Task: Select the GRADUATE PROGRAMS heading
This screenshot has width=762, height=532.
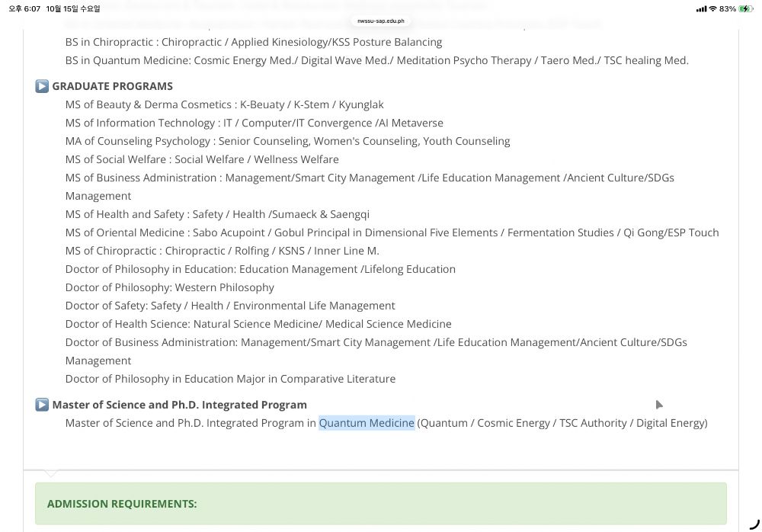Action: (x=112, y=86)
